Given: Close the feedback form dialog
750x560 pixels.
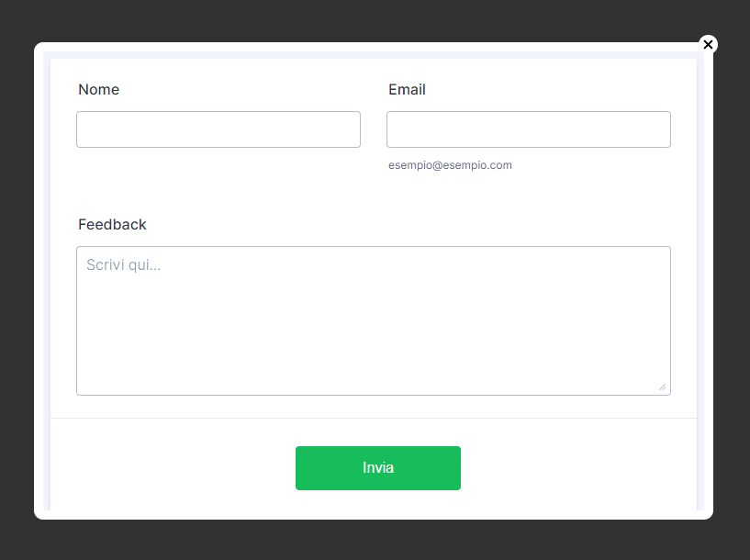Looking at the screenshot, I should point(708,44).
